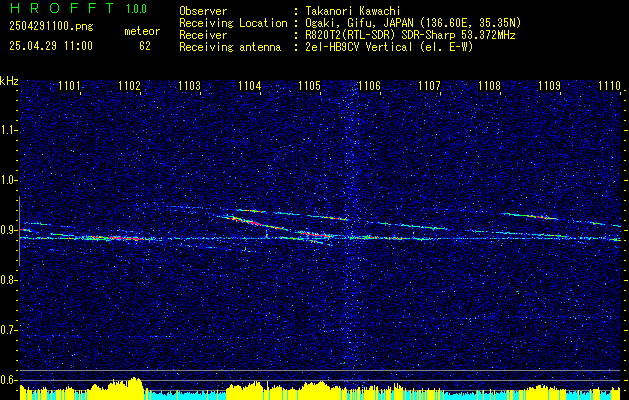Click frequency label 1.0 kHz
The image size is (629, 400).
[x=8, y=180]
